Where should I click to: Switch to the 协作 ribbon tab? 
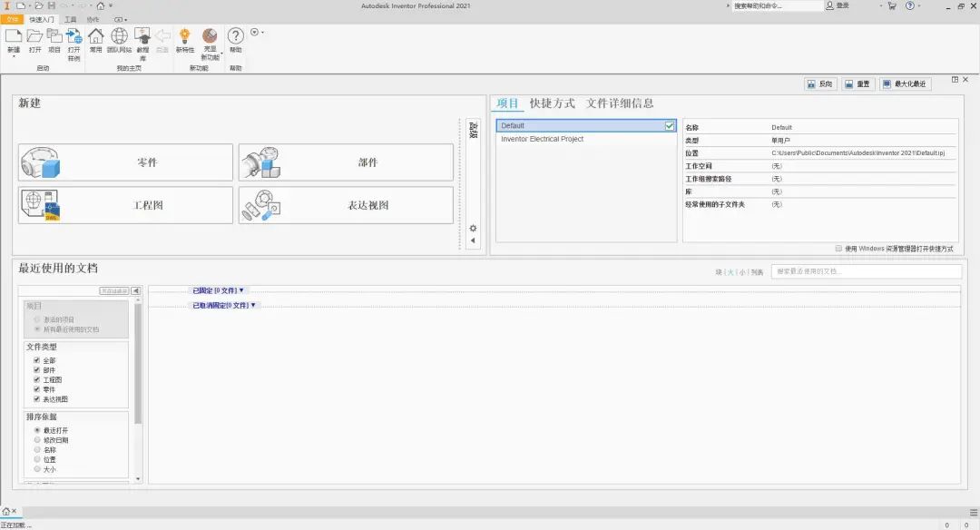coord(93,19)
